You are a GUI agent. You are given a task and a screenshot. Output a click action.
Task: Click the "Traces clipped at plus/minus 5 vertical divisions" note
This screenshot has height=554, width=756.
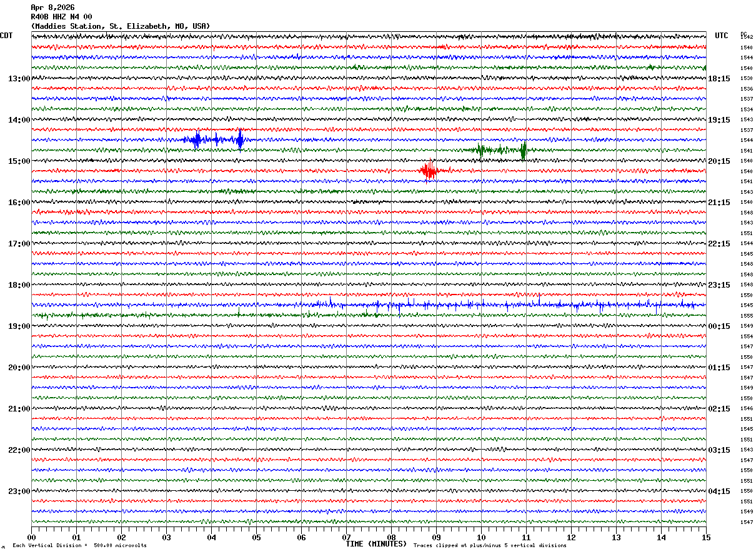[490, 545]
